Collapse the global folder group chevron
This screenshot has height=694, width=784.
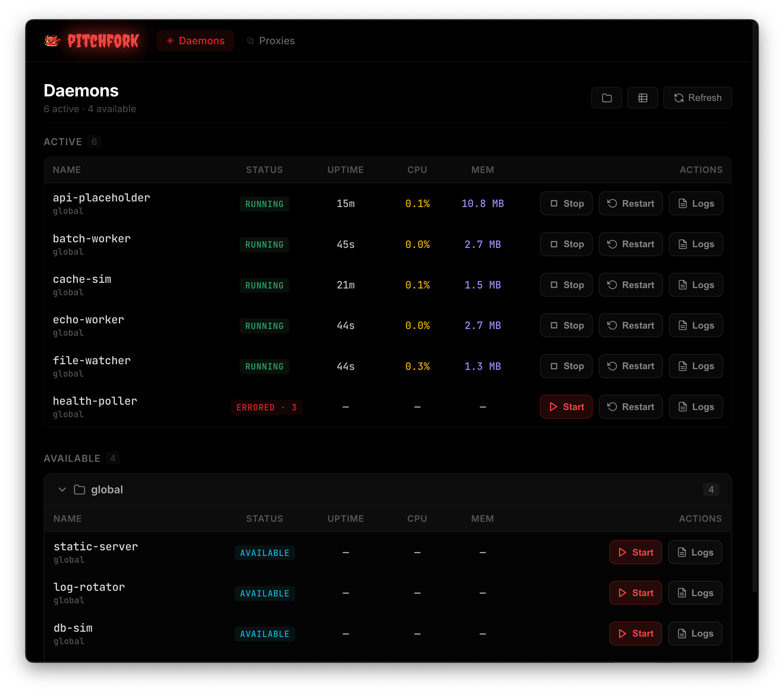62,490
